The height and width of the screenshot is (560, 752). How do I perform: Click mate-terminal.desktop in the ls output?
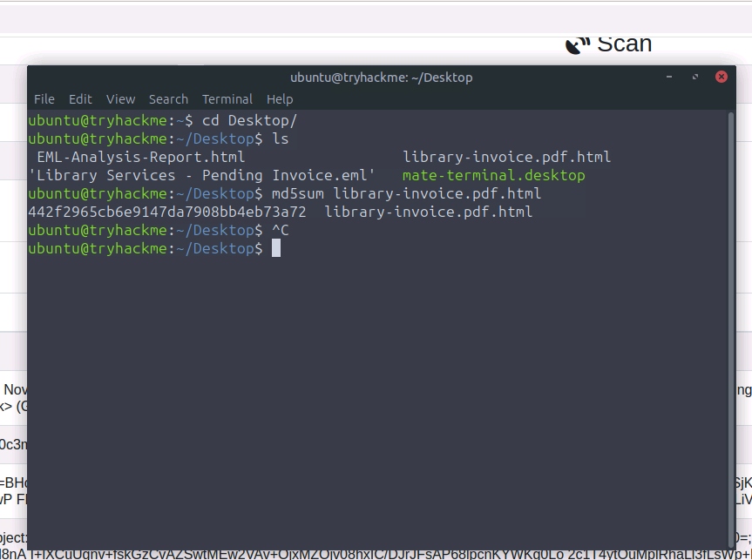point(493,175)
